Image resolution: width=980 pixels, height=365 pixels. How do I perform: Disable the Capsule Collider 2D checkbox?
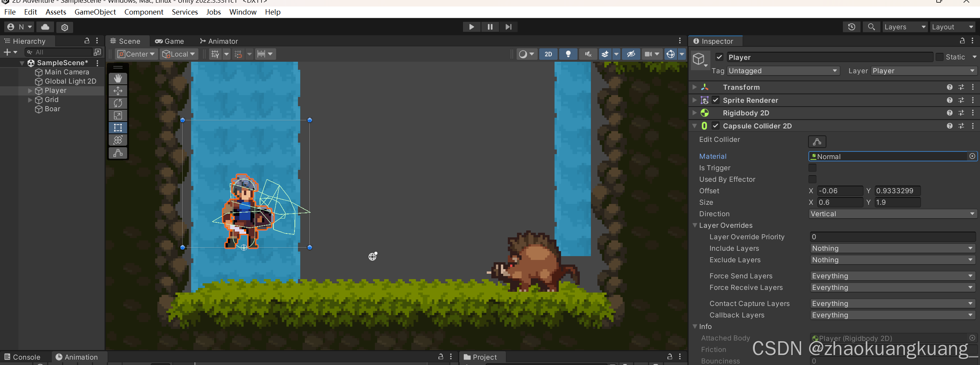pos(715,126)
